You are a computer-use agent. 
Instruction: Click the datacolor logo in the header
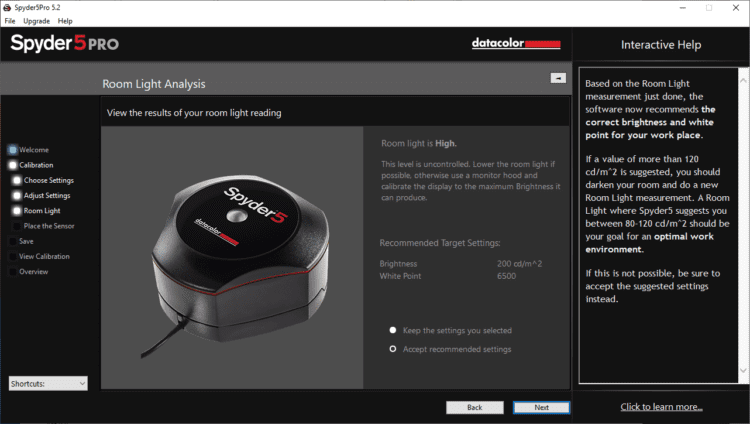tap(516, 43)
